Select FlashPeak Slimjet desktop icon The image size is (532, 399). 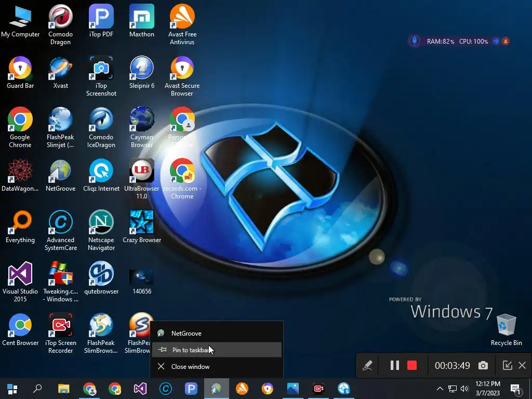pyautogui.click(x=60, y=128)
